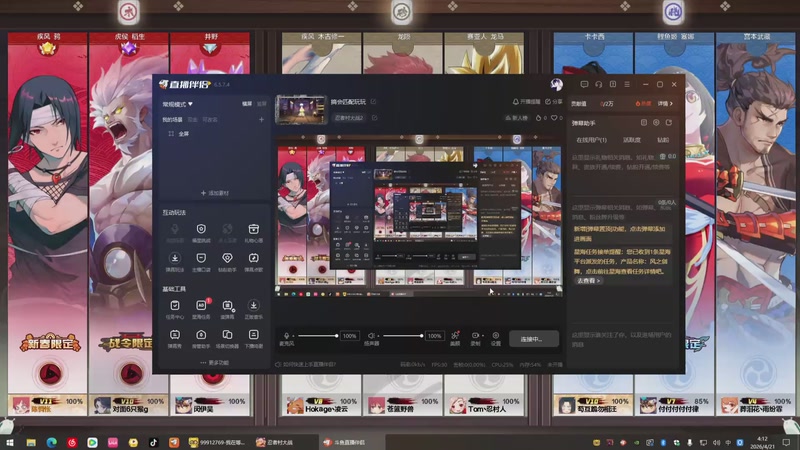Open the message icon in title bar

[x=584, y=84]
